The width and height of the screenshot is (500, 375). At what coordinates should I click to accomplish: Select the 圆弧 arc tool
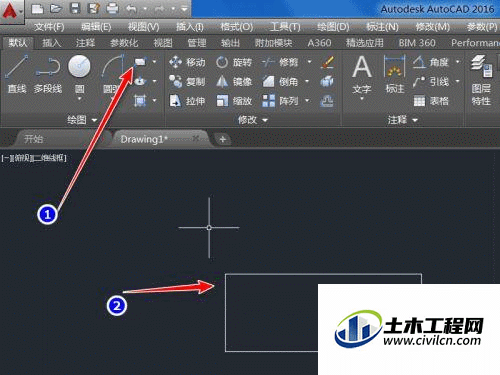(113, 74)
